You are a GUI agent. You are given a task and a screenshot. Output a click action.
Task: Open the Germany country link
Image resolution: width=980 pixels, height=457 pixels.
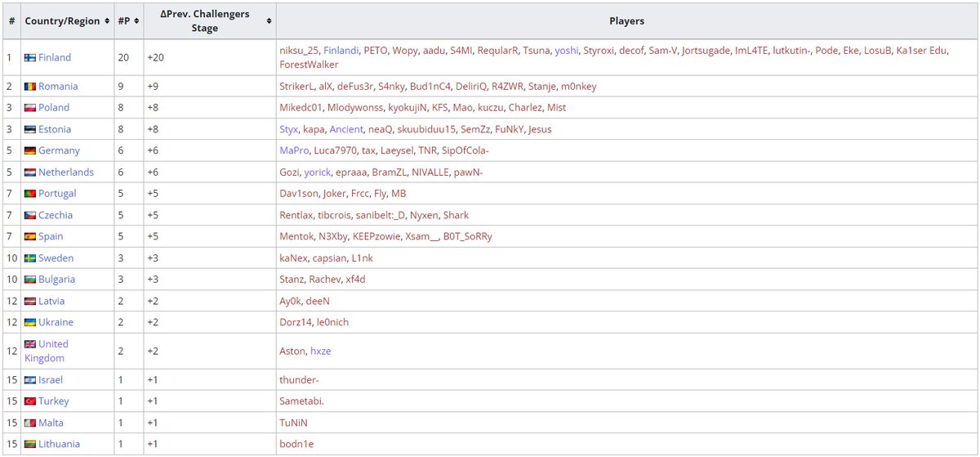pyautogui.click(x=59, y=151)
